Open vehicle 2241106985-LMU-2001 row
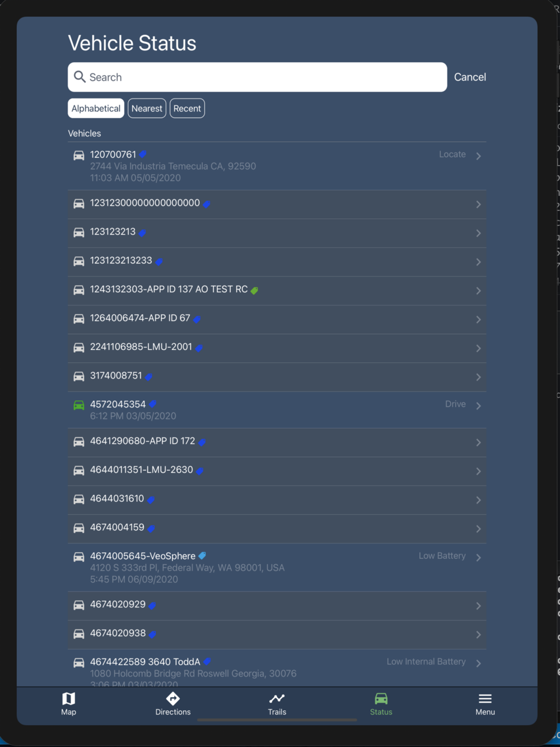Viewport: 560px width, 747px height. coord(277,348)
